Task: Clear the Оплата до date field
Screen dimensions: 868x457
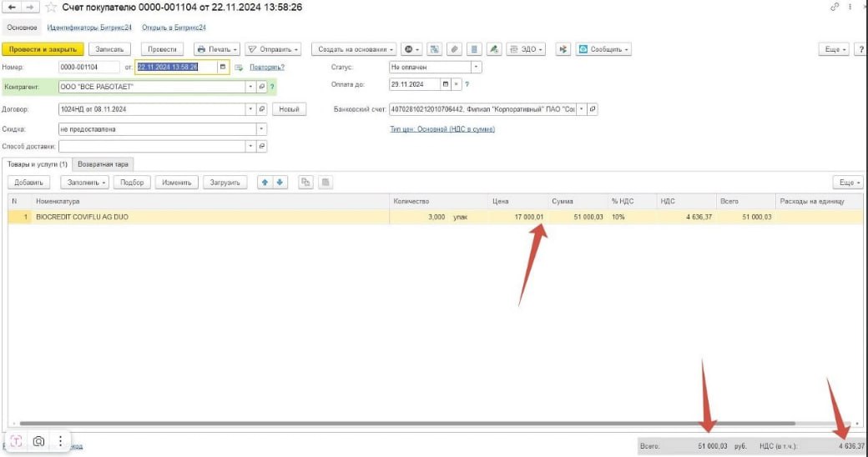Action: coord(457,84)
